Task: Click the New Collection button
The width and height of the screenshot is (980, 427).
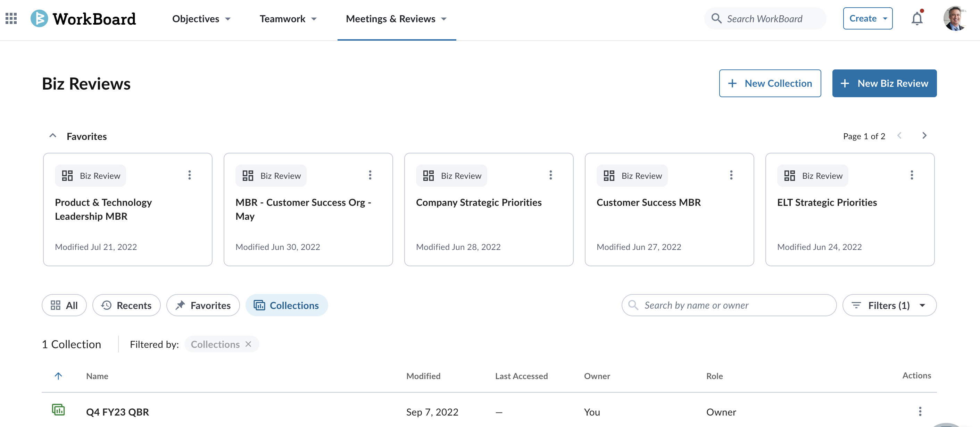Action: coord(770,83)
